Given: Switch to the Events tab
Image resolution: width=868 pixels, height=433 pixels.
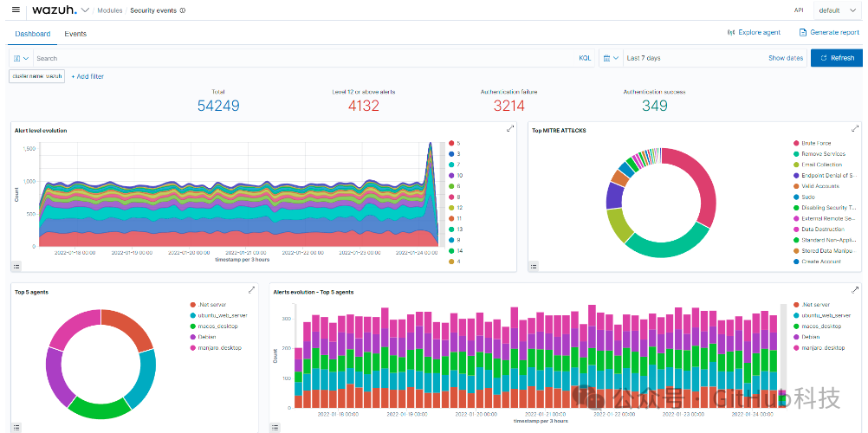Looking at the screenshot, I should coord(75,34).
